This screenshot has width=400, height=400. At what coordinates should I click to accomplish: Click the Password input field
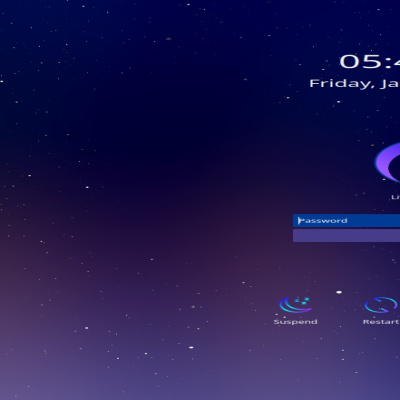pyautogui.click(x=346, y=221)
